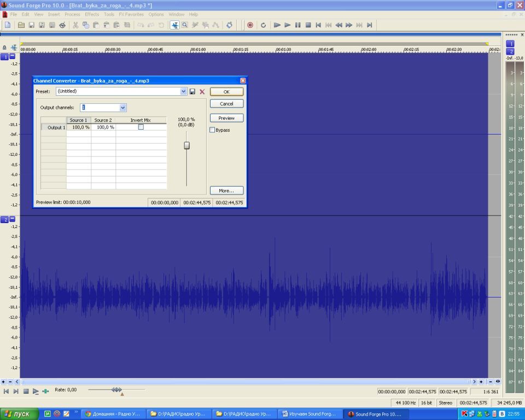Viewport: 525px width, 420px height.
Task: Click Go to Start in top transport bar
Action: tap(318, 25)
